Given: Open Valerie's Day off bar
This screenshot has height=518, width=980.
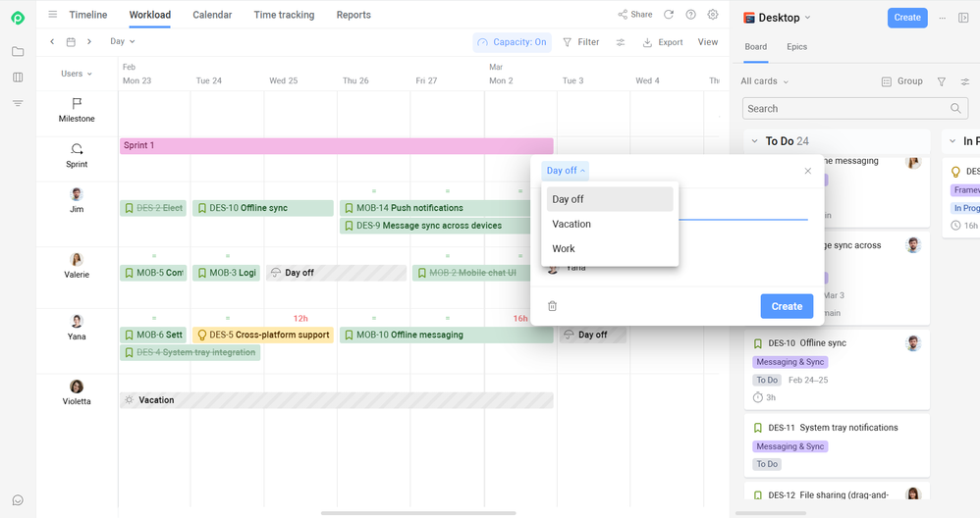Looking at the screenshot, I should [336, 273].
